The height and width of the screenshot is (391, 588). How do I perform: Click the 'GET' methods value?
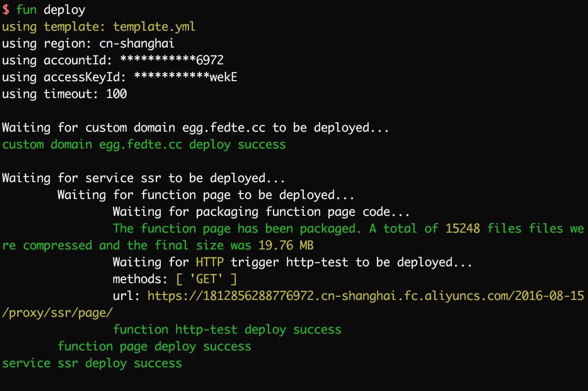[x=206, y=279]
